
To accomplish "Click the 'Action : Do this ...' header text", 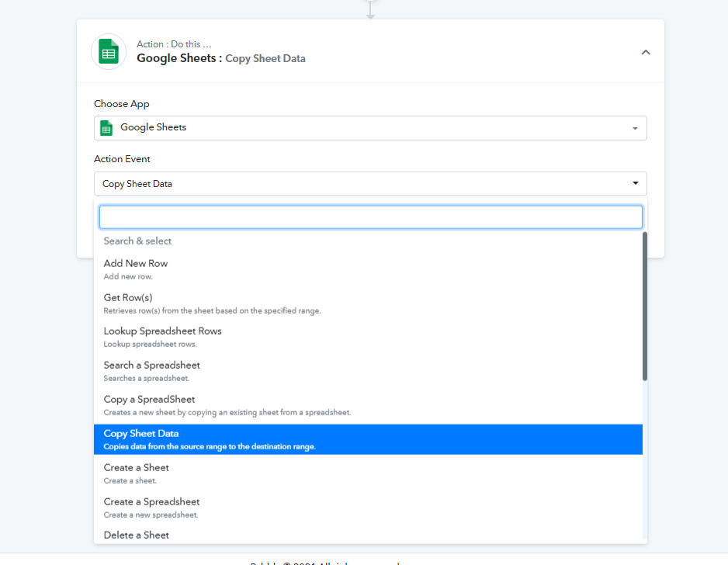I will (174, 44).
